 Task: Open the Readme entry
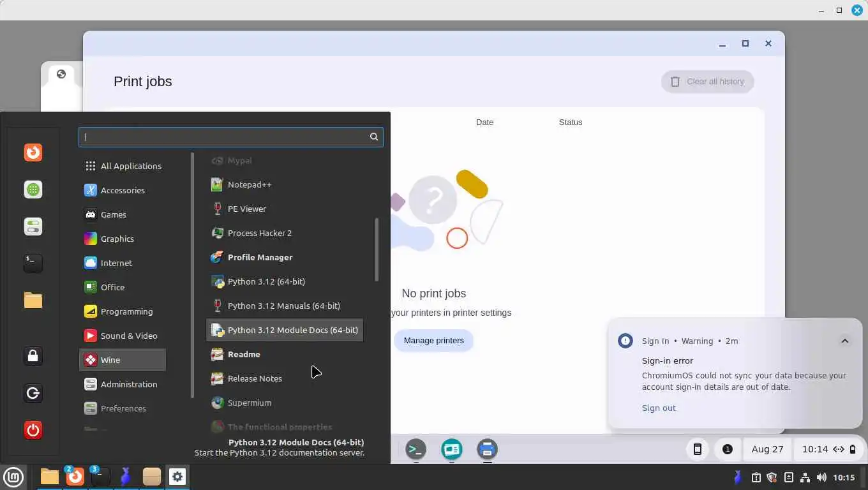click(285, 354)
